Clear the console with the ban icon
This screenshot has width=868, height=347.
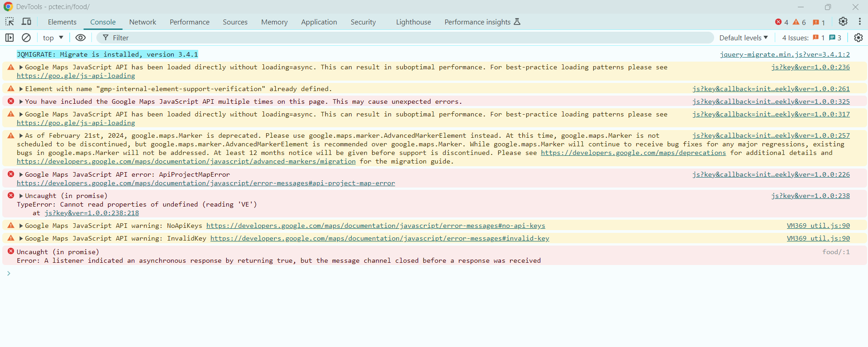[x=26, y=38]
